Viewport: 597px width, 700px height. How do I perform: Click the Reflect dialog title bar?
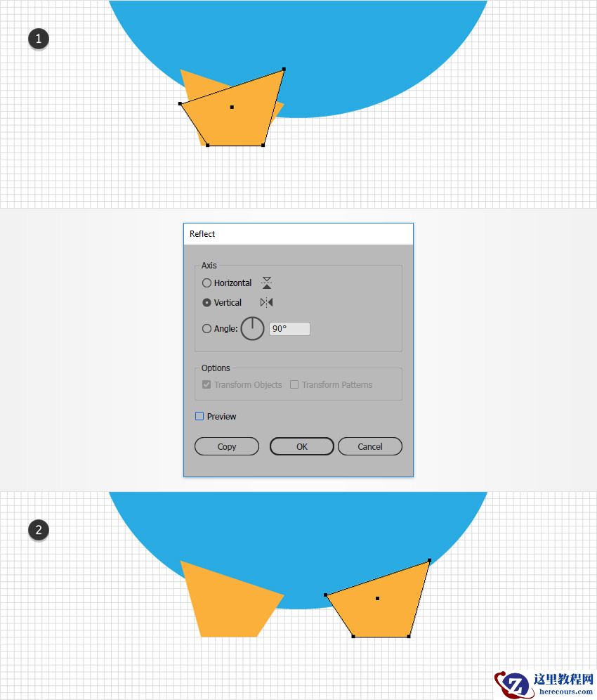click(x=298, y=234)
